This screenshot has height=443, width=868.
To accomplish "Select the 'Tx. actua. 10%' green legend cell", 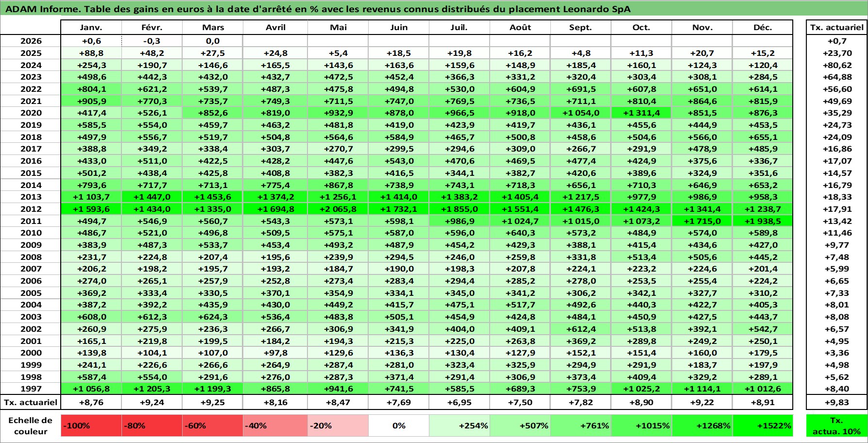I will [836, 426].
